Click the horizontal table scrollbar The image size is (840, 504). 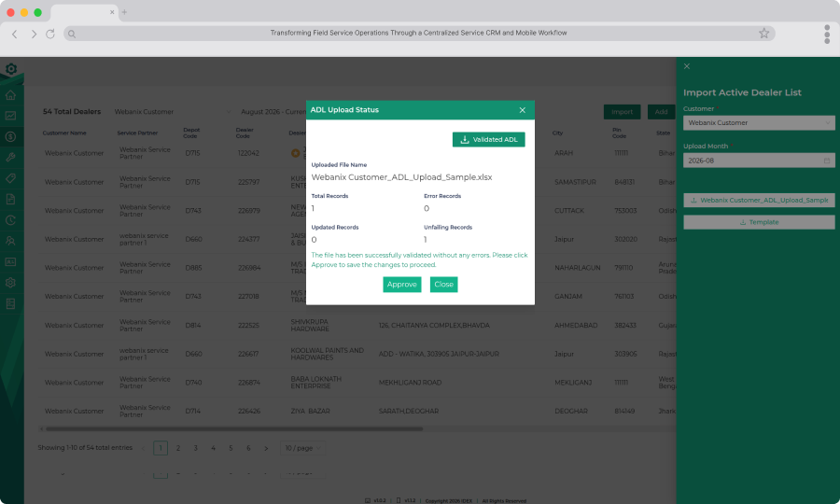pos(234,429)
